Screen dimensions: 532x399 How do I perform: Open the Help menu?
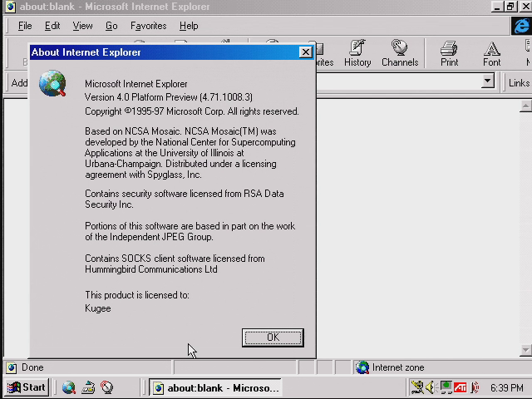189,26
